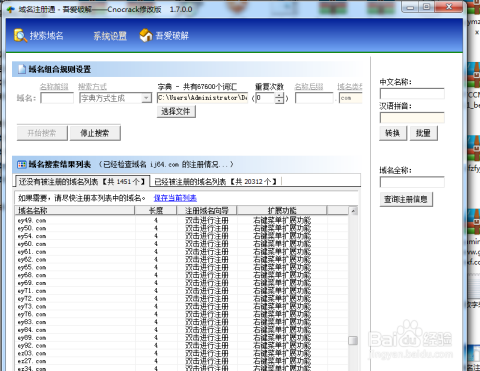Click the document icon beside 域名组合规则设置
Viewport: 480px width, 371px height.
tap(22, 69)
